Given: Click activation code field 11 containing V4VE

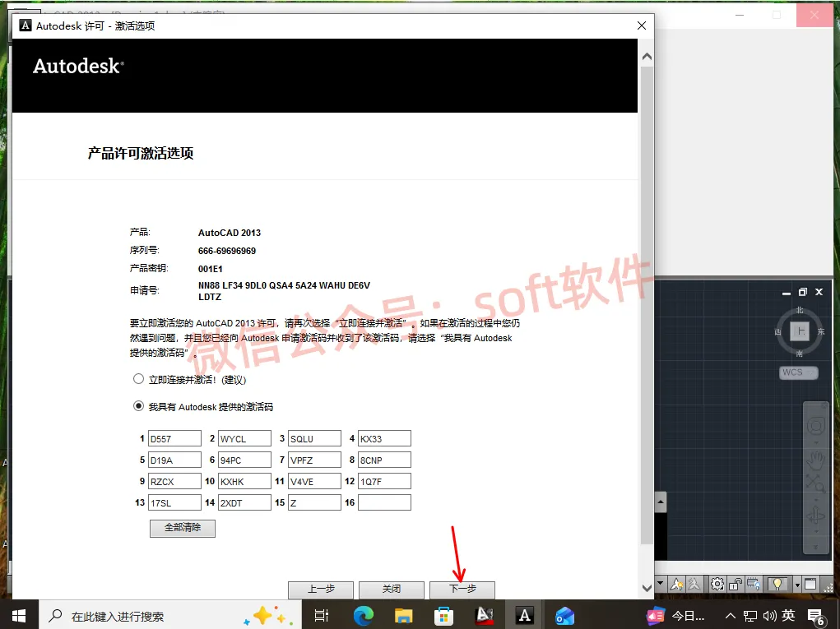Looking at the screenshot, I should [314, 481].
